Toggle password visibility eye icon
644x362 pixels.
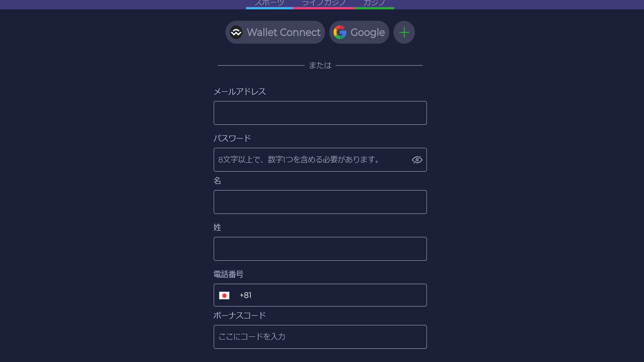417,160
